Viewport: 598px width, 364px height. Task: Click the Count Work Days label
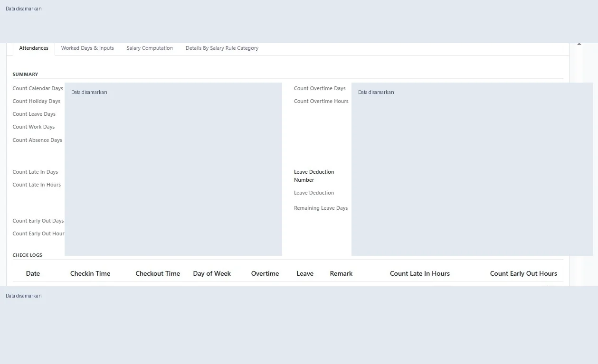coord(34,127)
